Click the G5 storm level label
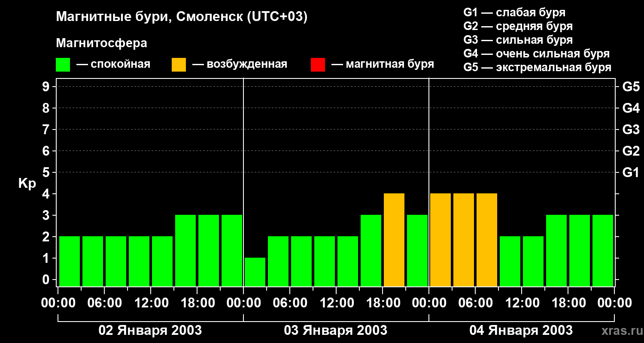The image size is (644, 343). [x=631, y=87]
